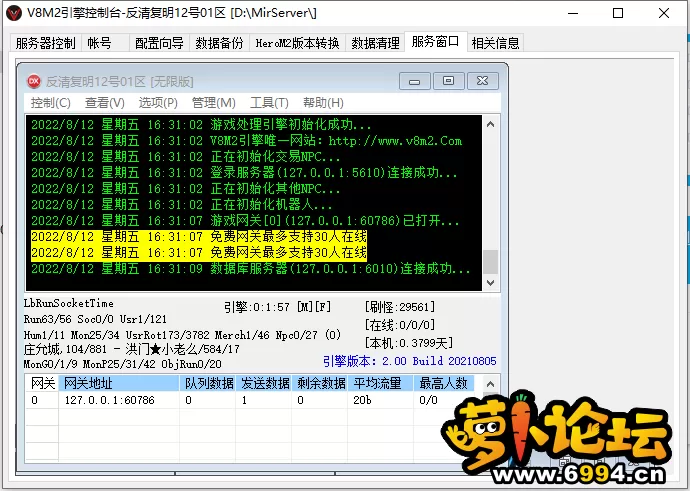Click the 最高人数 column header
The image size is (690, 491).
click(444, 383)
